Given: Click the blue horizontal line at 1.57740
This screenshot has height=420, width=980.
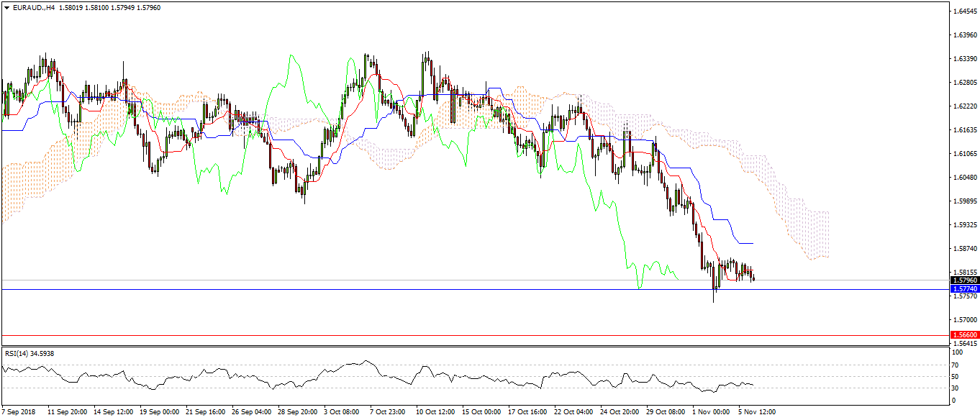Looking at the screenshot, I should [x=432, y=289].
